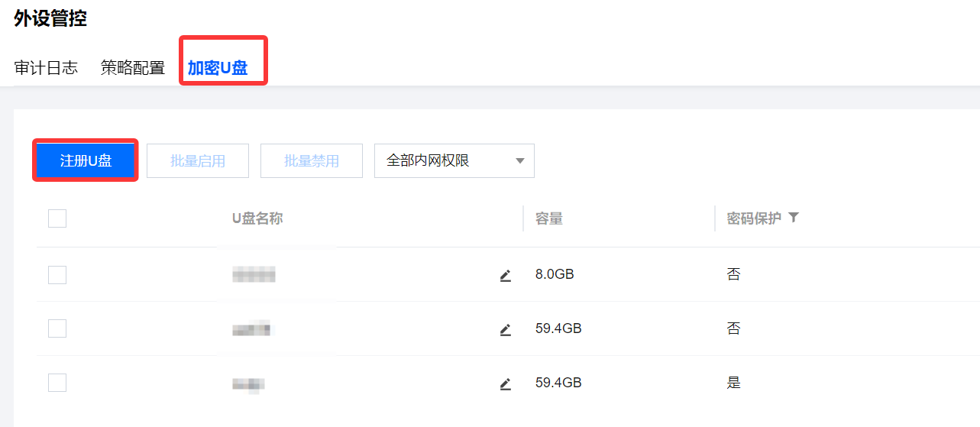Open the 策略配置 tab
The height and width of the screenshot is (427, 980).
[133, 67]
